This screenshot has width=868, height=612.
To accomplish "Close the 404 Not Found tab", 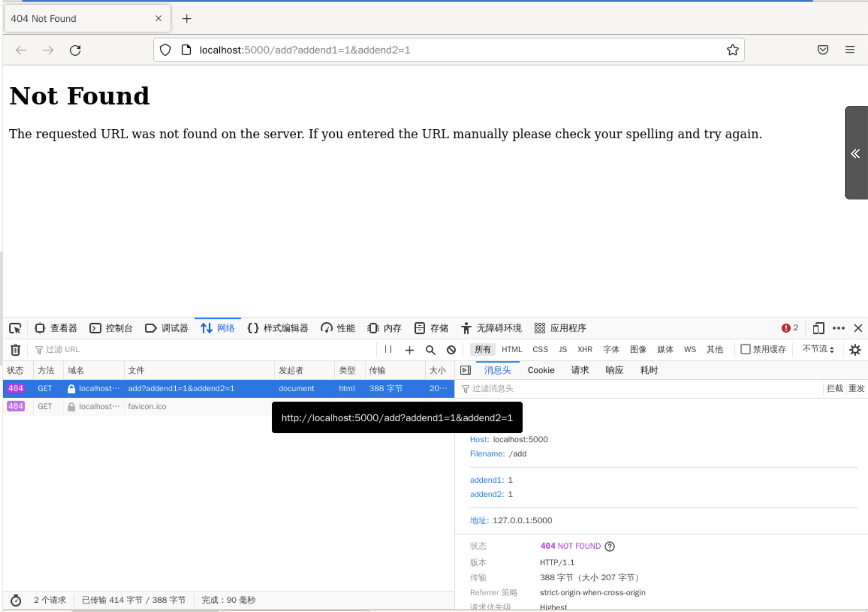I will 159,18.
